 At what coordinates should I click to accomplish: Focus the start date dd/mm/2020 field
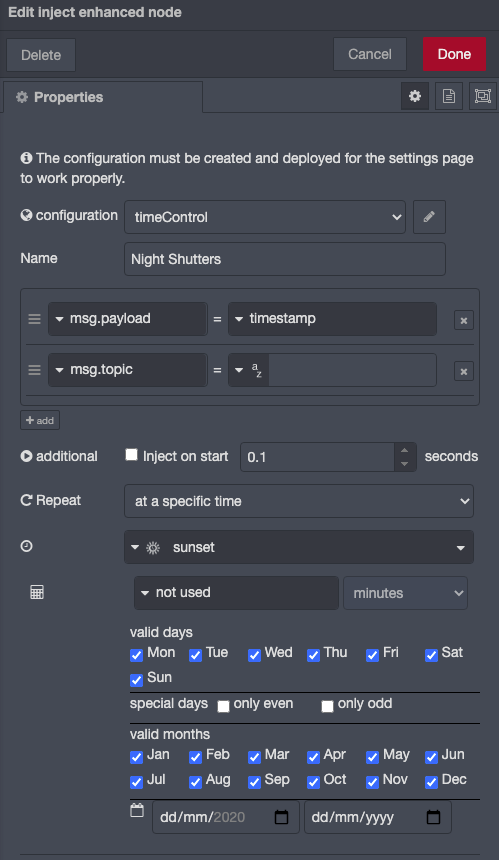226,817
